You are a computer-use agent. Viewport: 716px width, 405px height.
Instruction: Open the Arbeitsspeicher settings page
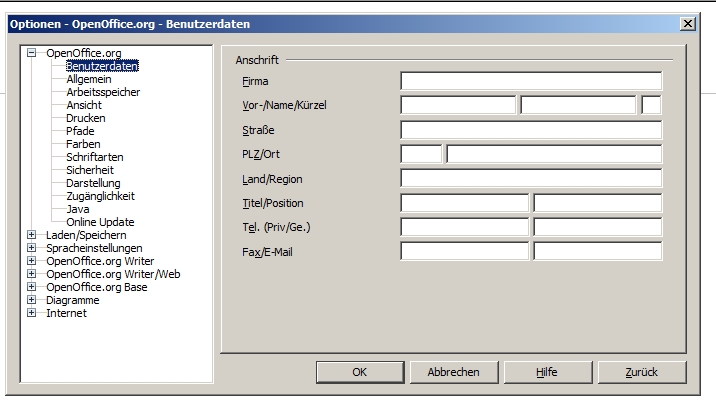pos(103,92)
